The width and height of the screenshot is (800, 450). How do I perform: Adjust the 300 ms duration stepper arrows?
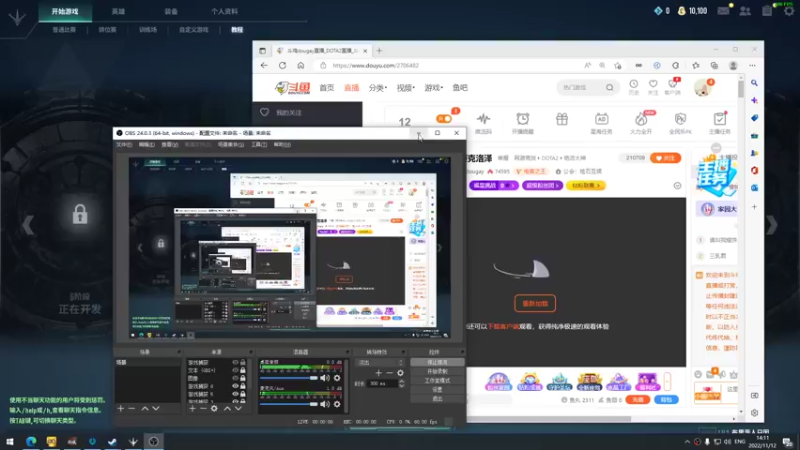point(401,384)
